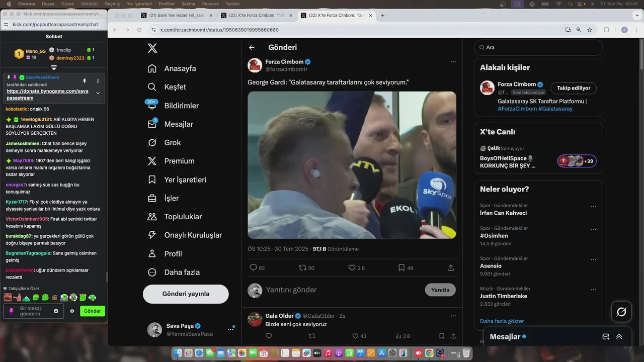644x362 pixels.
Task: Open Yer İşaretleri bookmarks
Action: (x=177, y=179)
